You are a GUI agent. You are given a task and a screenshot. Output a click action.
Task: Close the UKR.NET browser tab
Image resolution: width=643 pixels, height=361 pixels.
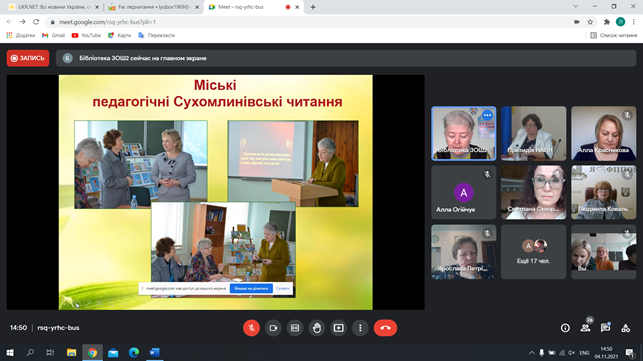click(x=97, y=7)
